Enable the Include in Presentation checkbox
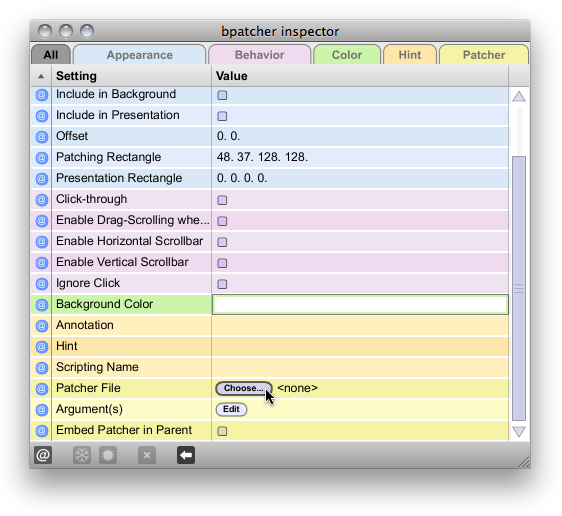562x516 pixels. coord(222,116)
